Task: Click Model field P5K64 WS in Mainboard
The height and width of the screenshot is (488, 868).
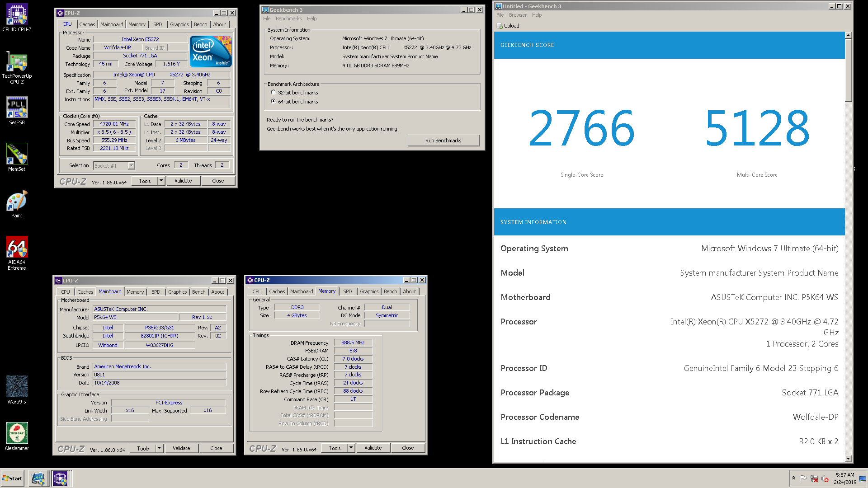Action: 135,317
